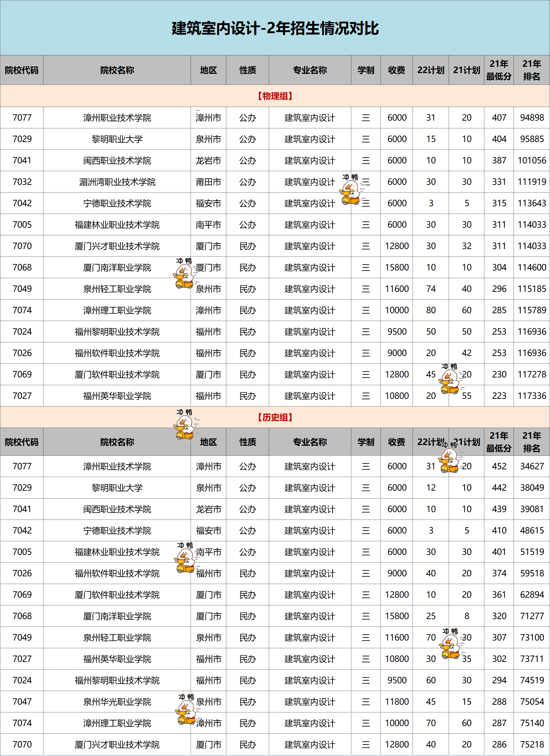Click minimum score 230

pyautogui.click(x=499, y=374)
